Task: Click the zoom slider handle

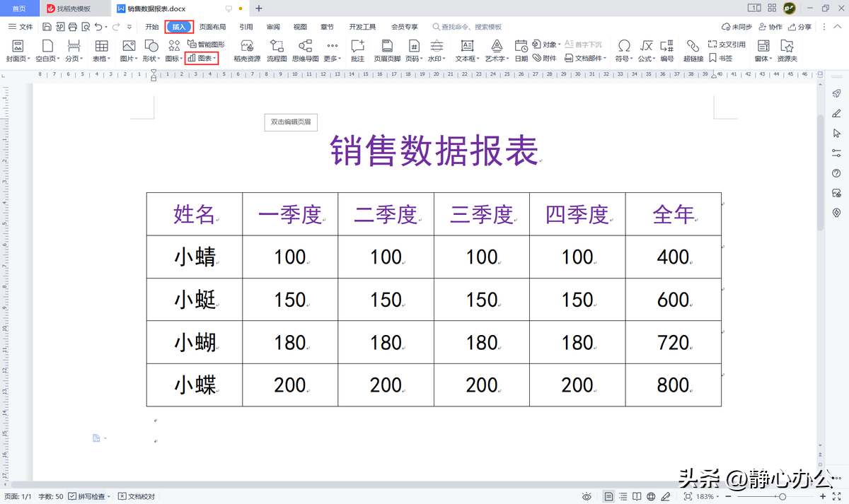Action: (782, 497)
